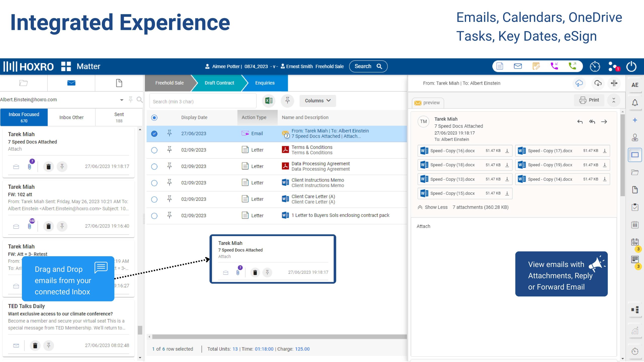The image size is (644, 362).
Task: Select the Terms & Conditions row radio
Action: 154,150
